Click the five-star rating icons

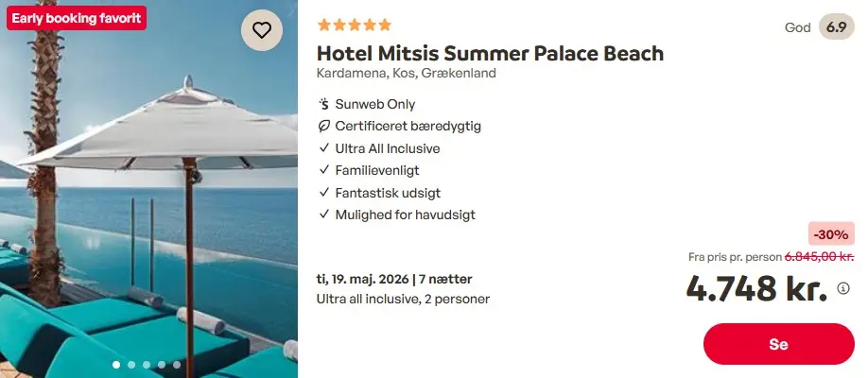(x=354, y=26)
